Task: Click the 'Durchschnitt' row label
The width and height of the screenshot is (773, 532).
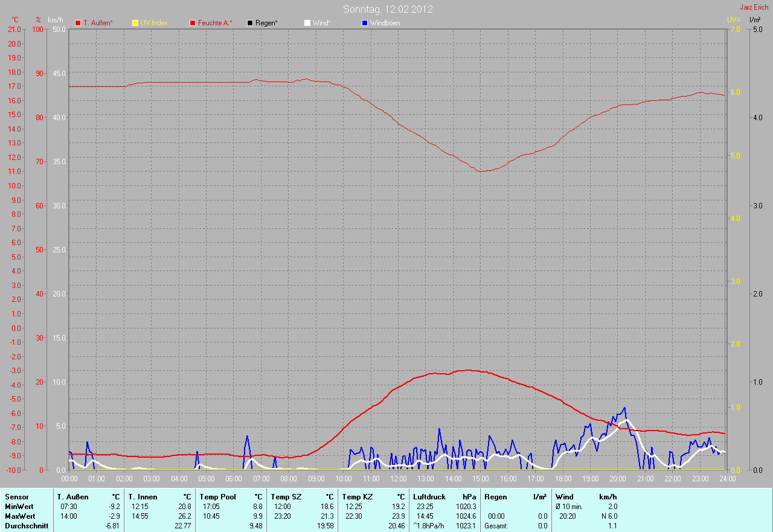Action: pyautogui.click(x=27, y=526)
